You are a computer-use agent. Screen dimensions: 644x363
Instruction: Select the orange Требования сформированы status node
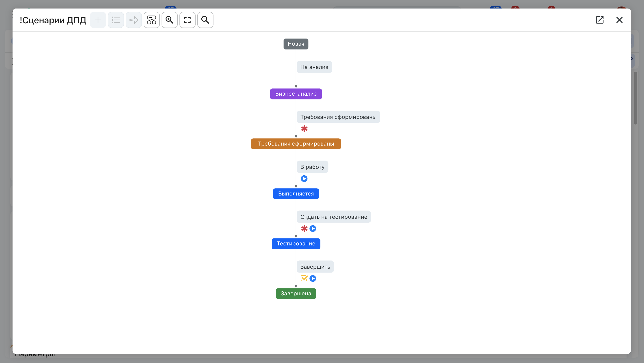coord(296,144)
